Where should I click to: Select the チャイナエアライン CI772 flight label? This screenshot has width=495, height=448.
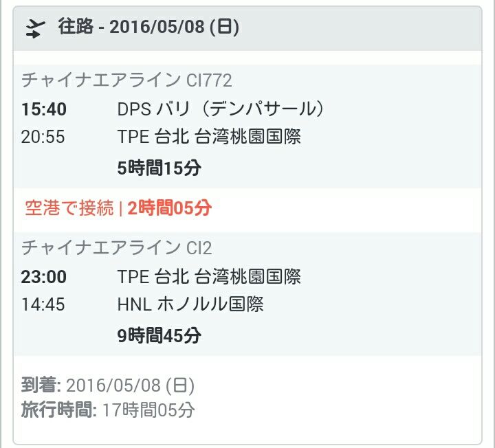coord(126,80)
